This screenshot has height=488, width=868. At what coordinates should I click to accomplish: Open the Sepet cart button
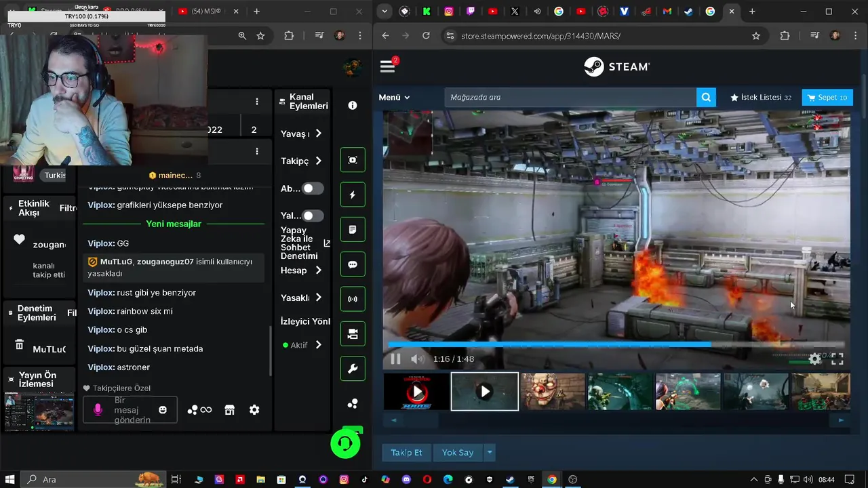tap(827, 98)
